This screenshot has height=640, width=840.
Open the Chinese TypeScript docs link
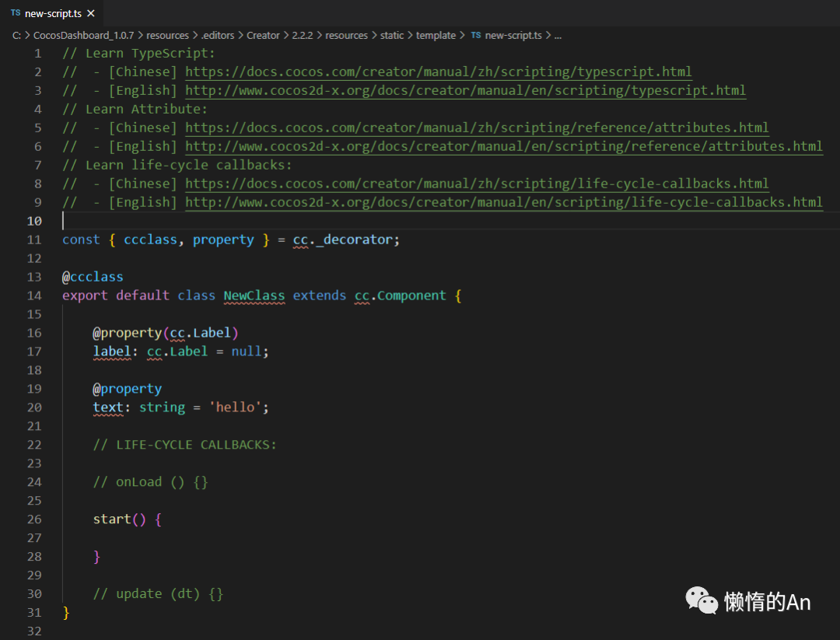pos(438,72)
